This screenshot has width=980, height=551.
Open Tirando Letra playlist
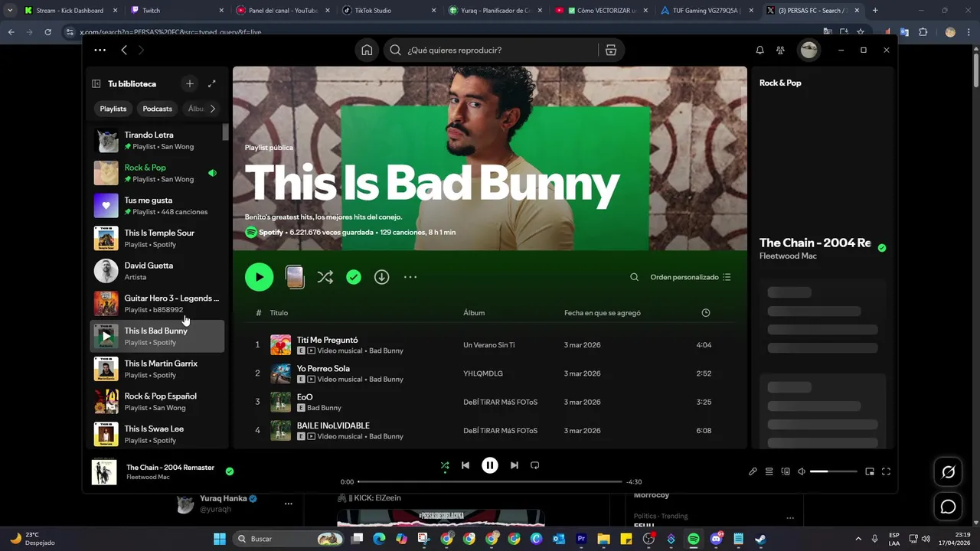158,140
